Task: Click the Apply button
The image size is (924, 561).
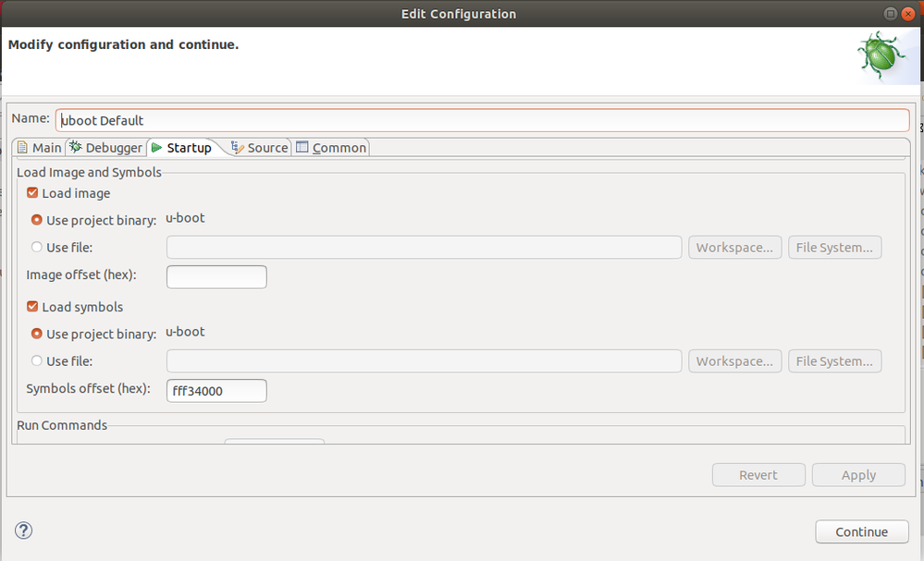Action: tap(858, 475)
